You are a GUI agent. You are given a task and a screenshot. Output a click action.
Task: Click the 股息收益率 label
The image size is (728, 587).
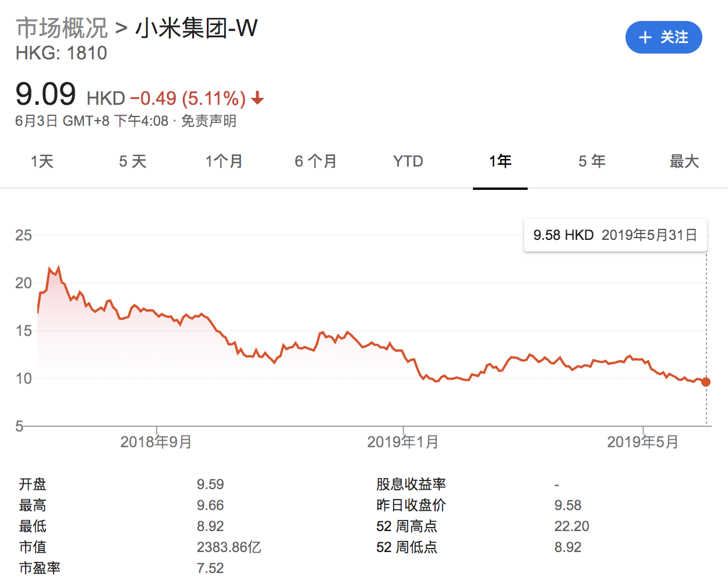pos(411,485)
